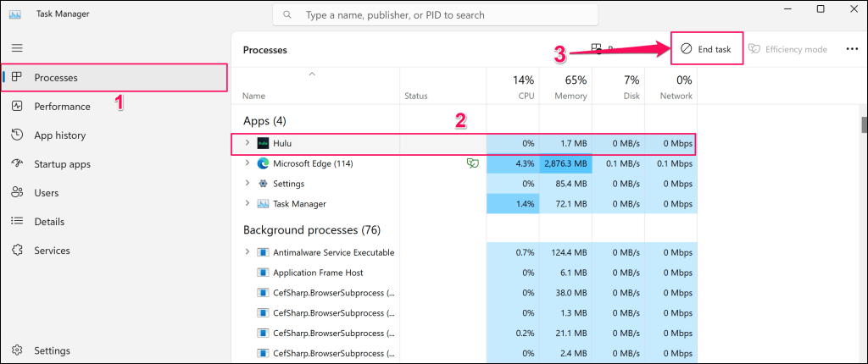Screen dimensions: 868x364
Task: Click the Antimalware Service Executable icon
Action: coord(263,252)
